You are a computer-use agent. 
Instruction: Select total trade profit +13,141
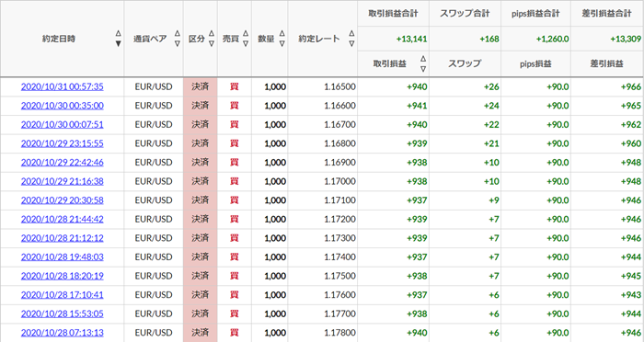pyautogui.click(x=411, y=39)
